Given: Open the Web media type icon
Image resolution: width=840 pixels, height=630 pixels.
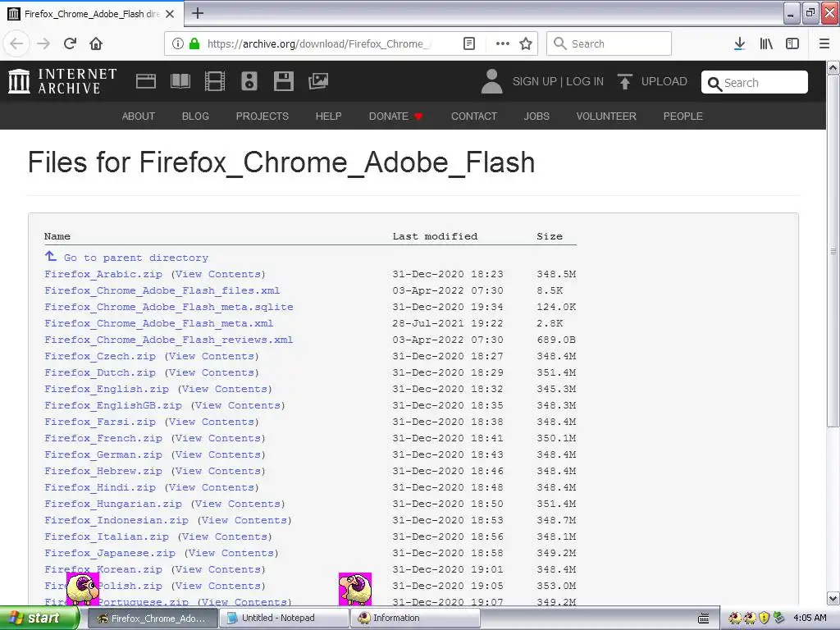Looking at the screenshot, I should tap(146, 81).
